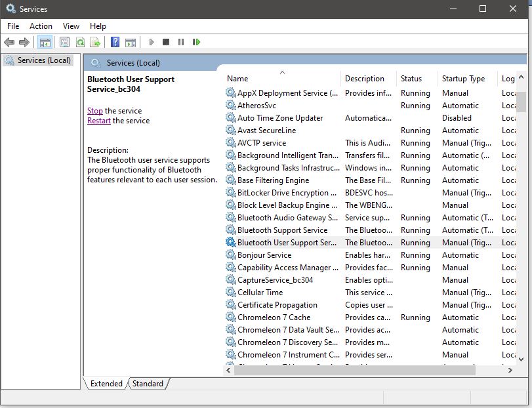Click the Services (Local) pane header
532x408 pixels.
point(133,63)
